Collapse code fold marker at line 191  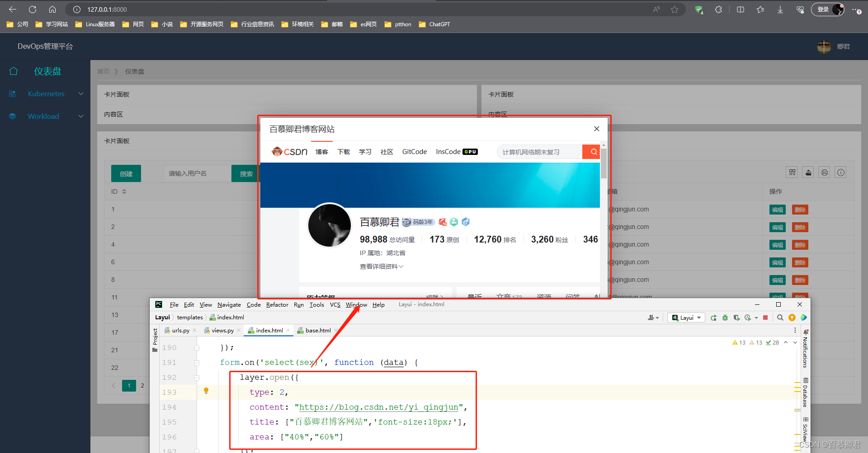[x=197, y=363]
